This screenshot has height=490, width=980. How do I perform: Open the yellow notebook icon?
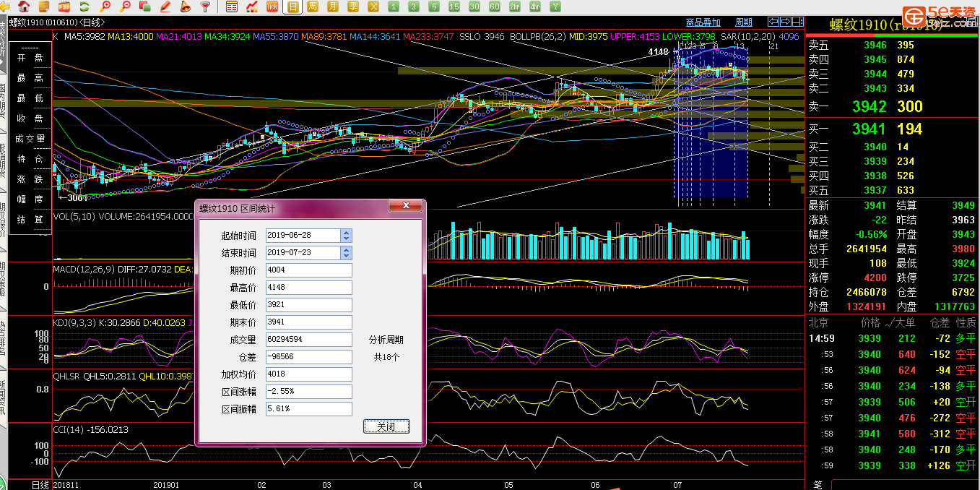pos(44,7)
